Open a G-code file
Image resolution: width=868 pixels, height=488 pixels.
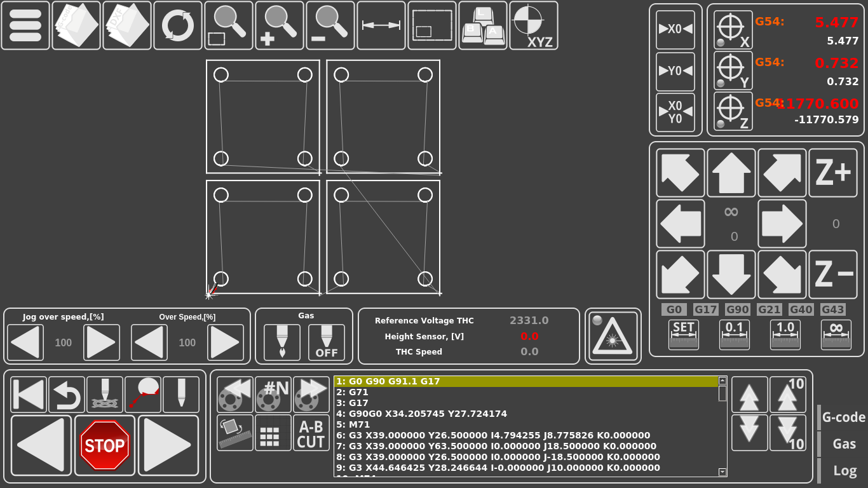coord(76,25)
